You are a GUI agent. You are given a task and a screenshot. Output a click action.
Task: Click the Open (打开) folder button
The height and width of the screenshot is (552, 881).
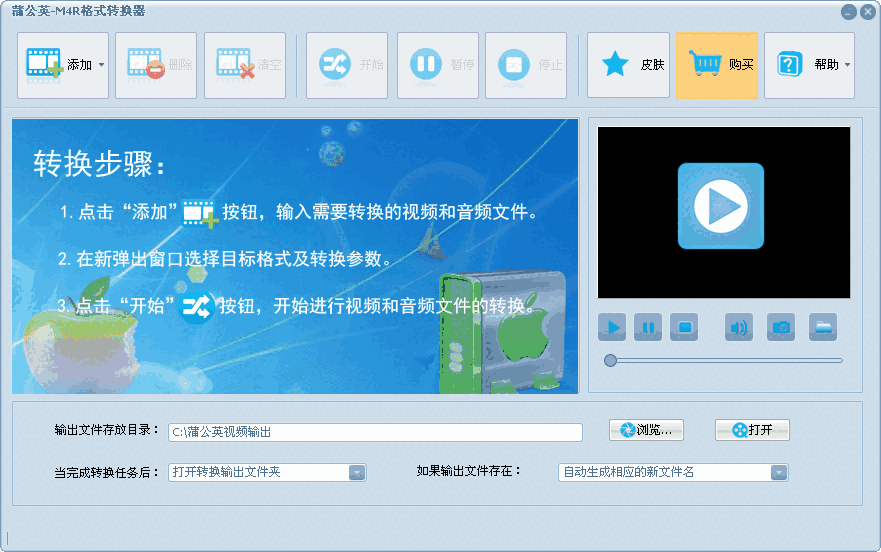(752, 430)
